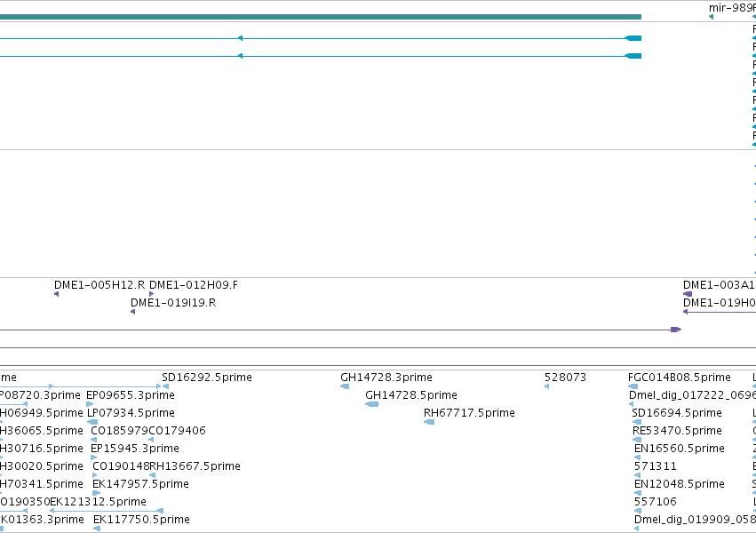Select the RH67717.5prime label

[x=469, y=413]
